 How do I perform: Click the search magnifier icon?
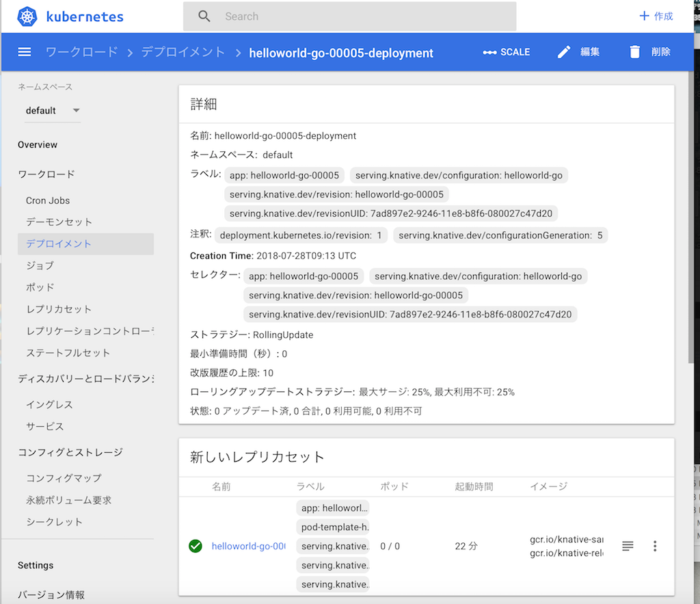click(204, 16)
